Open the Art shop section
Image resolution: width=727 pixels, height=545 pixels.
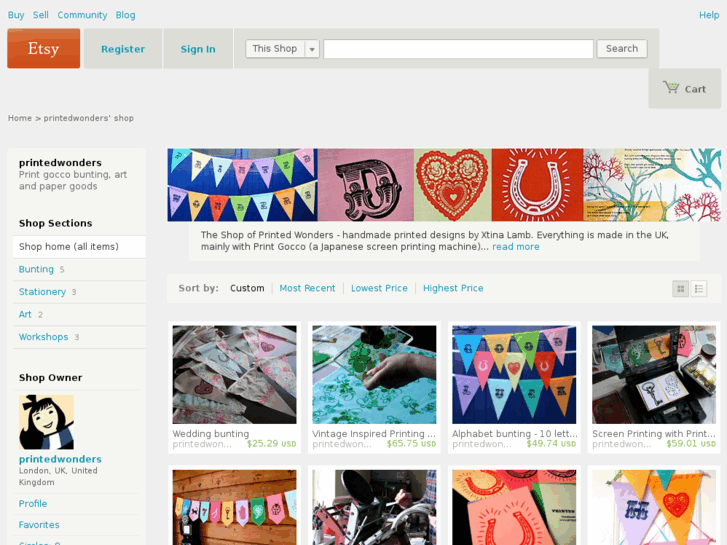click(25, 314)
